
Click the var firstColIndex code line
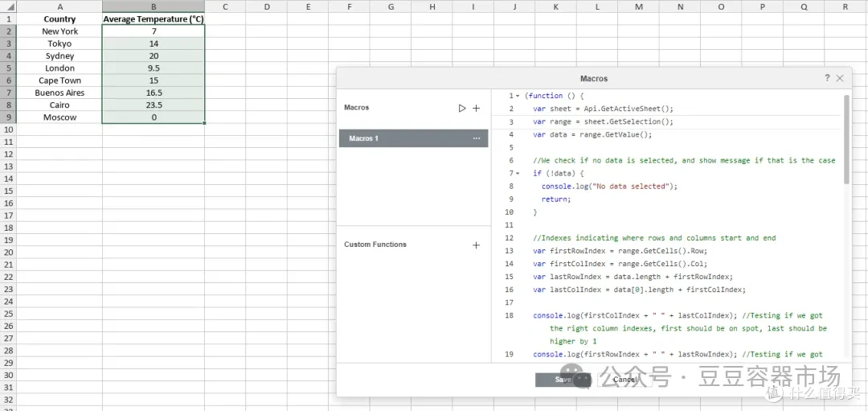tap(620, 264)
